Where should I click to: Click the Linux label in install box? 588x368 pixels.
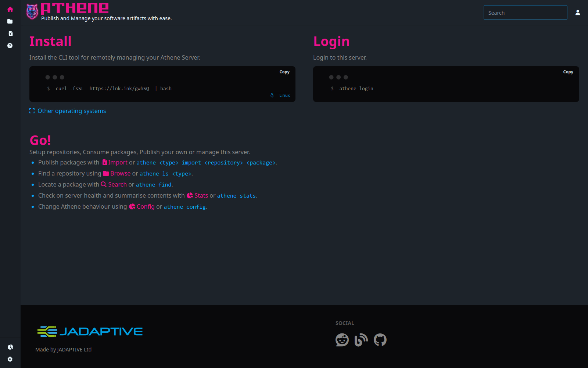[284, 95]
